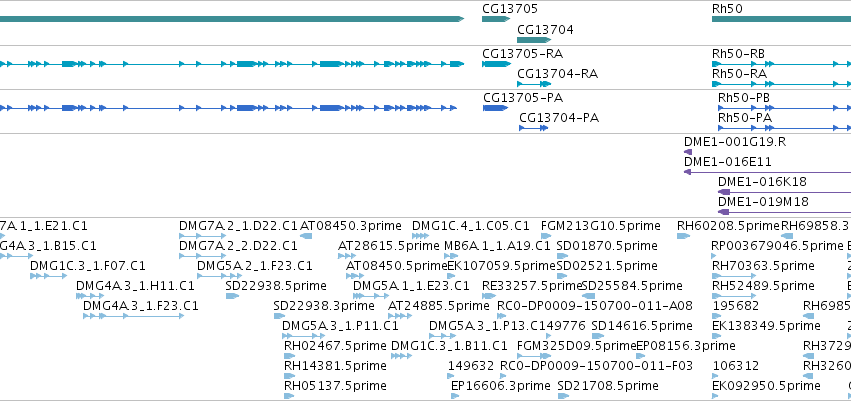Select the EP16606.3prime EST
Image resolution: width=851 pixels, height=401 pixels.
click(x=455, y=396)
